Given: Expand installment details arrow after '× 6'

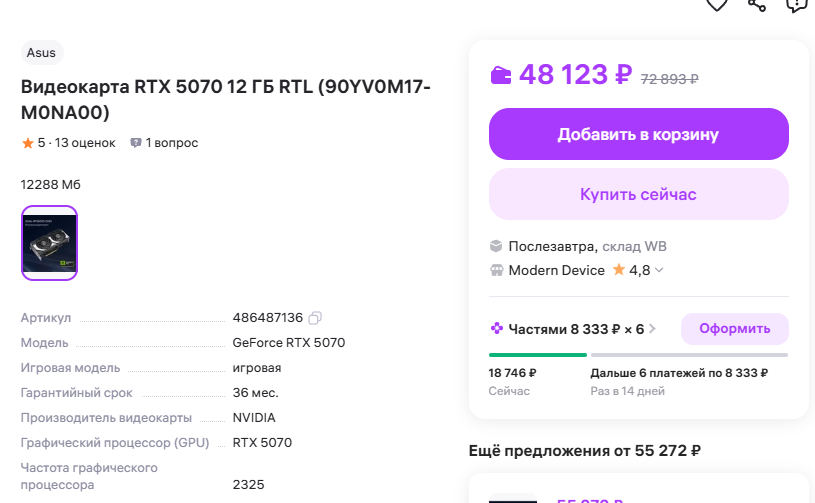Looking at the screenshot, I should [654, 329].
